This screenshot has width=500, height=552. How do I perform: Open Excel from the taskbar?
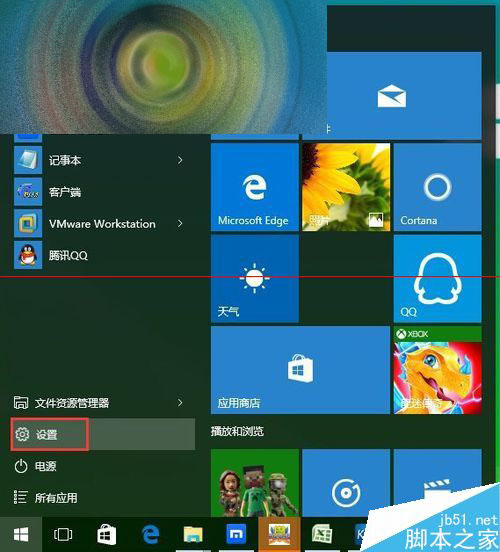point(322,534)
